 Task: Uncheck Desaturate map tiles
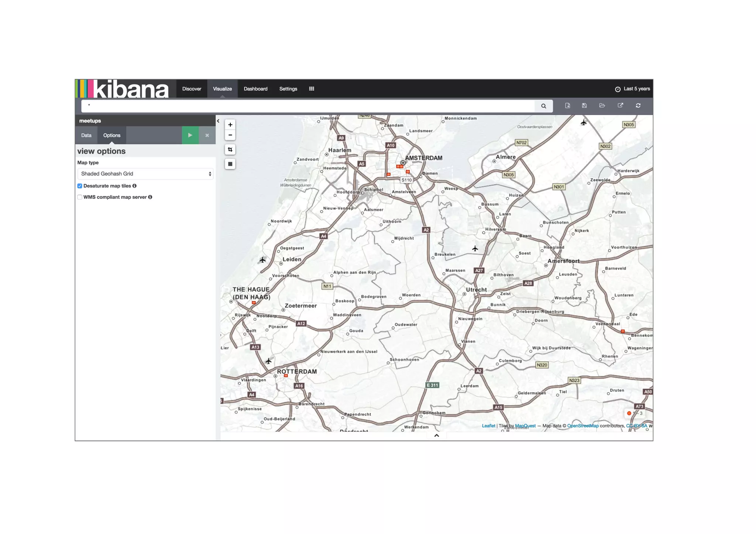pyautogui.click(x=80, y=186)
